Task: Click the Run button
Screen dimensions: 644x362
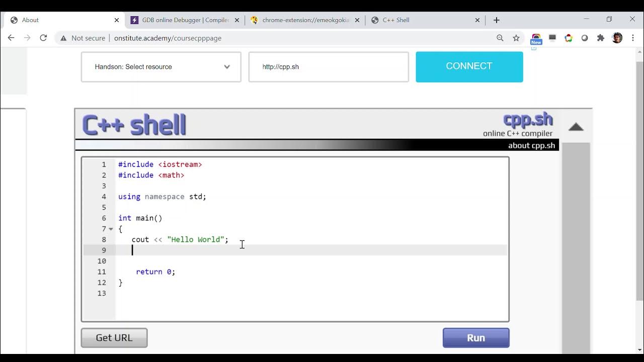Action: pyautogui.click(x=476, y=338)
